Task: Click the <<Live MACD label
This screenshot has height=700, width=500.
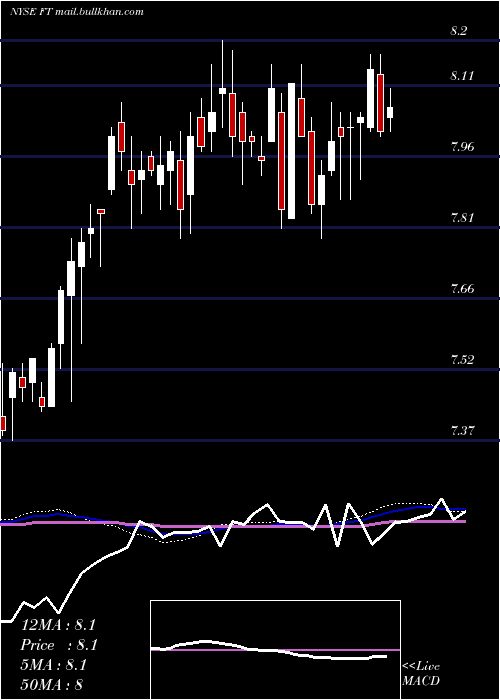Action: point(421,673)
